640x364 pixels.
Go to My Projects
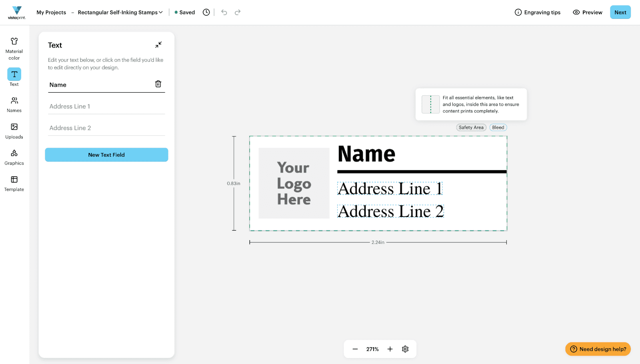click(x=51, y=12)
